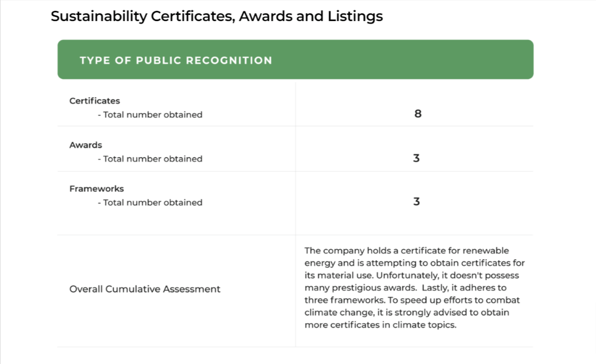Click the "Overall Cumulative Assessment" label
Viewport: 596px width, 364px height.
pyautogui.click(x=145, y=289)
